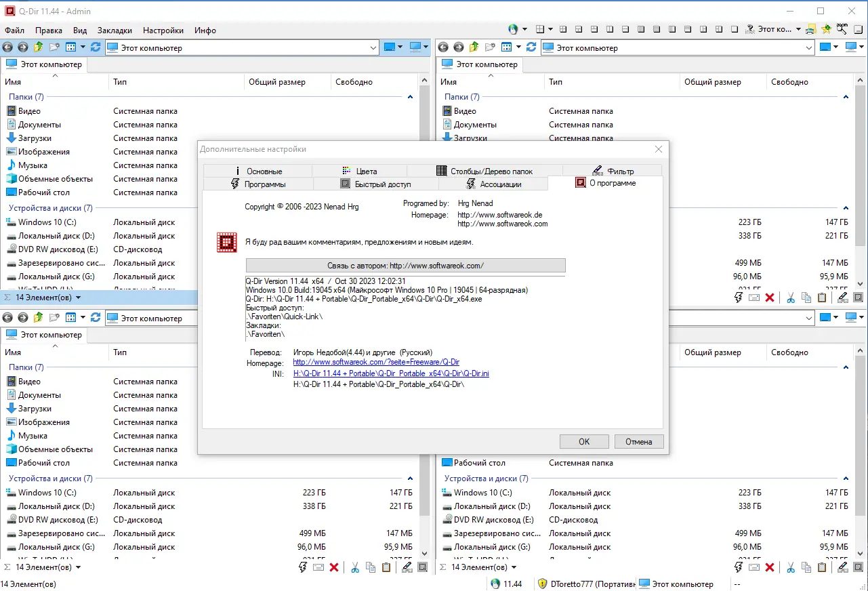Click the scissors cut icon in bottom-left pane

(x=355, y=567)
